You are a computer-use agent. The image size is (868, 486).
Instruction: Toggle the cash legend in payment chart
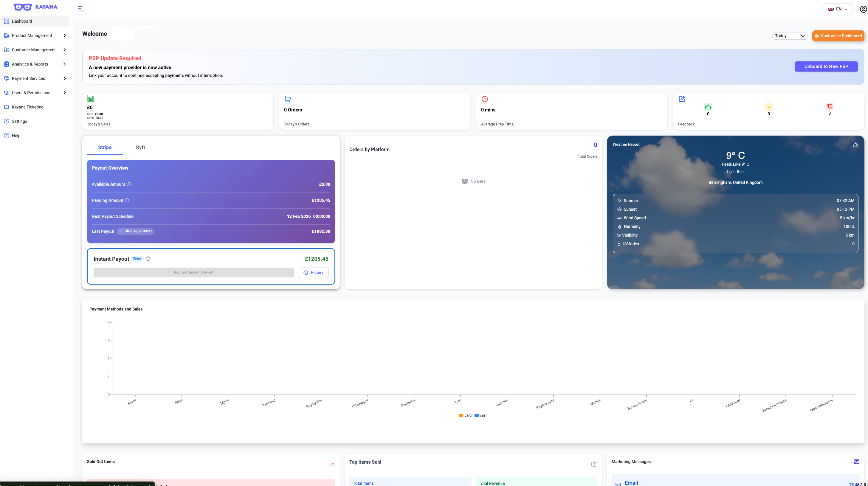click(481, 415)
